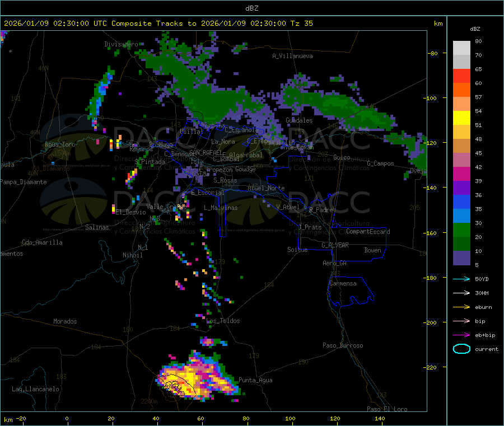Click the V_Atuel map label
This screenshot has width=504, height=426.
pos(288,207)
